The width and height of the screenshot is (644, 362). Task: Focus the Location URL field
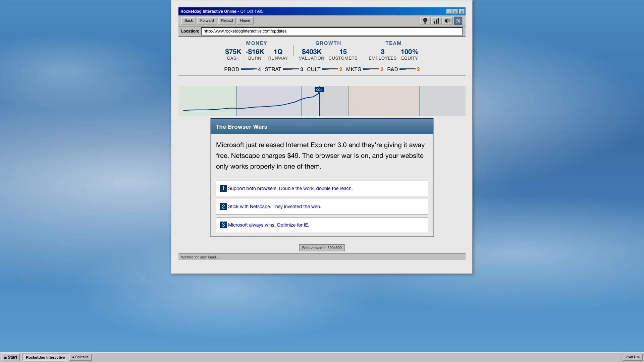pyautogui.click(x=332, y=31)
